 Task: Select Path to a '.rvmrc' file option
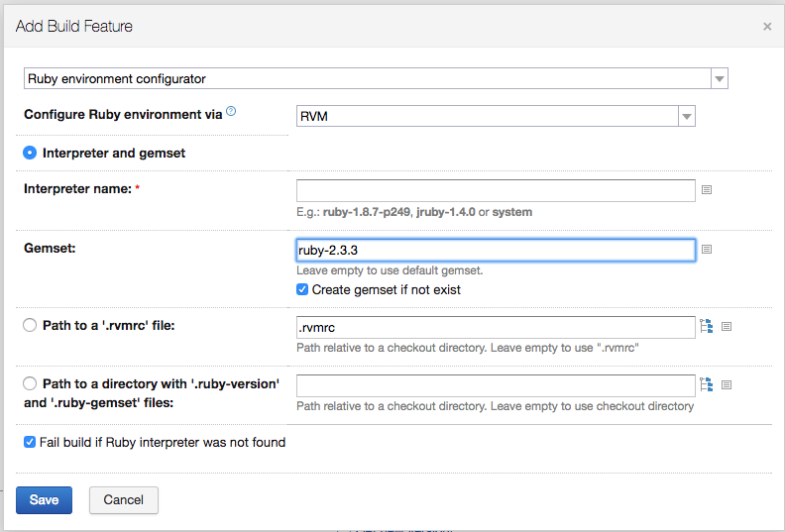tap(30, 325)
